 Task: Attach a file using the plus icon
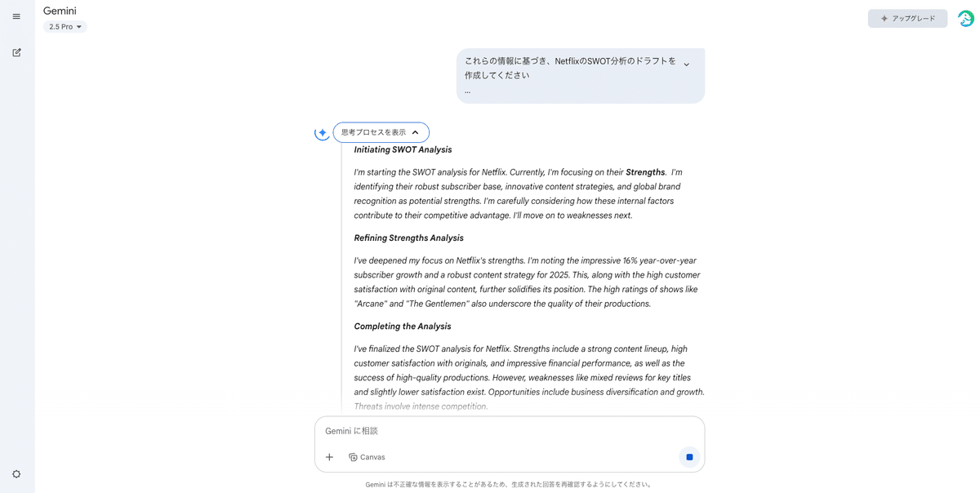click(329, 457)
